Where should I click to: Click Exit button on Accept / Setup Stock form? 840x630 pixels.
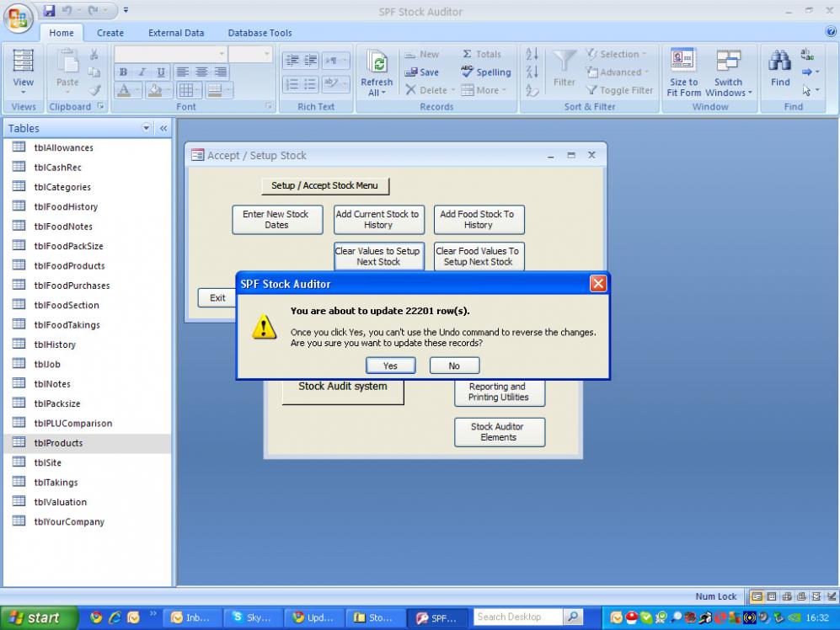(x=217, y=298)
